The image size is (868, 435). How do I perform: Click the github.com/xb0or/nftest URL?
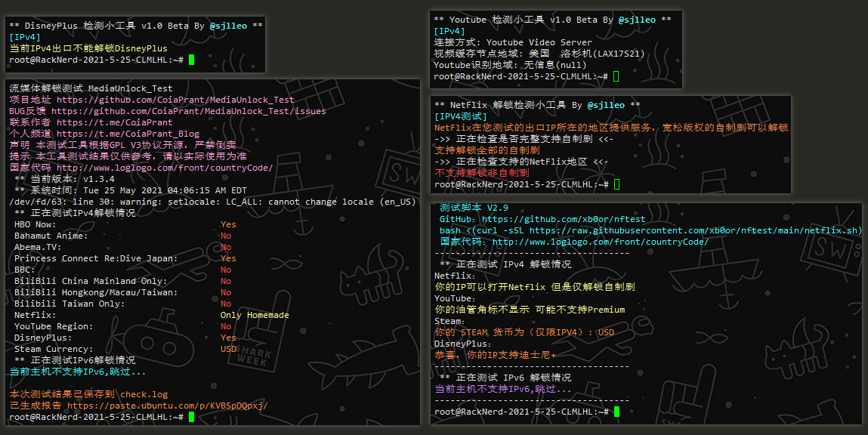click(563, 219)
